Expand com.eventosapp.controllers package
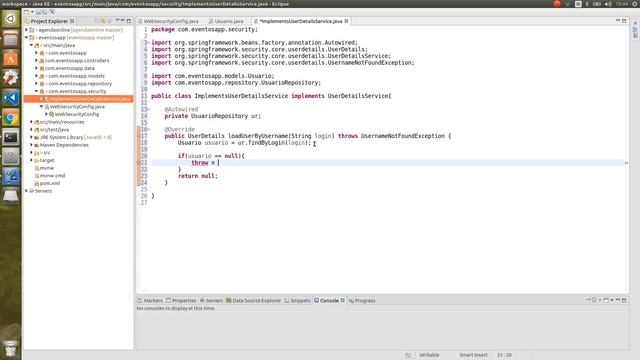640x360 pixels. click(x=36, y=60)
